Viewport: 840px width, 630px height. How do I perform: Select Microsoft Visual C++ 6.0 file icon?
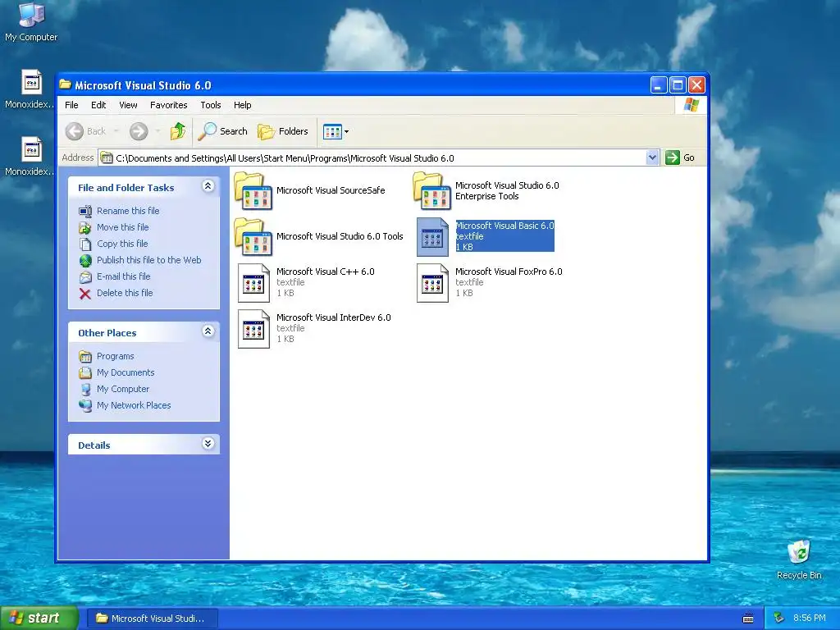pyautogui.click(x=253, y=282)
